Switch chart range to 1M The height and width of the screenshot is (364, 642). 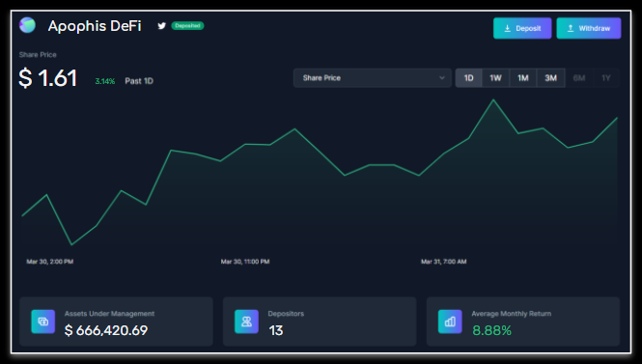click(523, 78)
